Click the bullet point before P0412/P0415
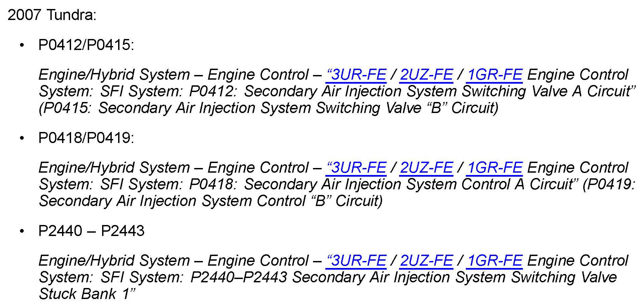 pyautogui.click(x=22, y=45)
